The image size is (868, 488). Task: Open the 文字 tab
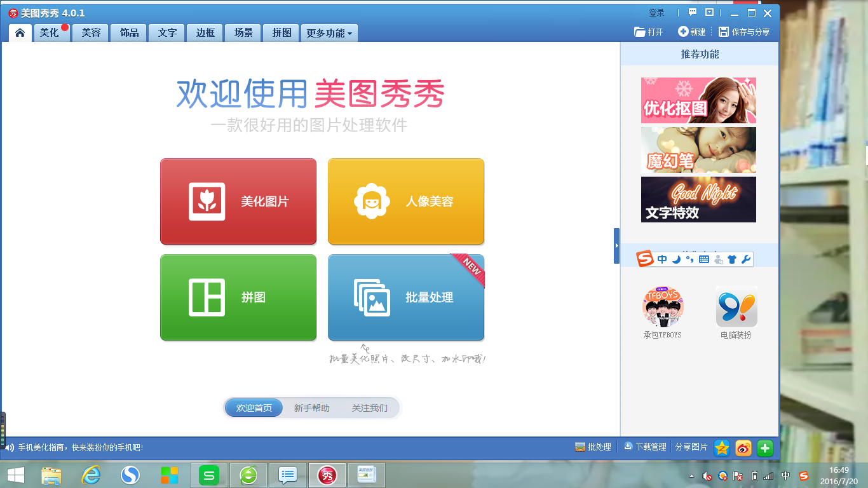tap(167, 32)
